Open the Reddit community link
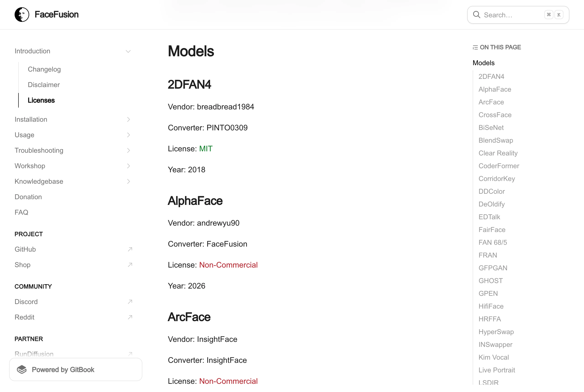Viewport: 584px width, 392px height. tap(24, 317)
